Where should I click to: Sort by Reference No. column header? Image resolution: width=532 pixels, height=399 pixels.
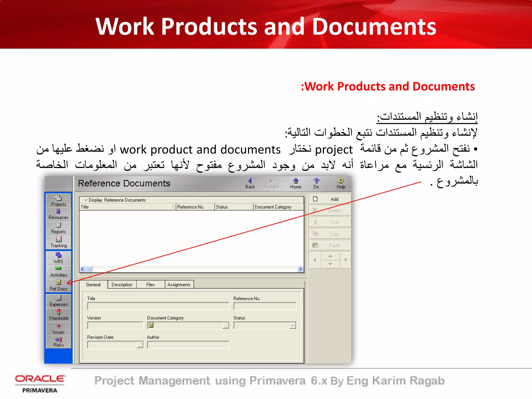[195, 207]
